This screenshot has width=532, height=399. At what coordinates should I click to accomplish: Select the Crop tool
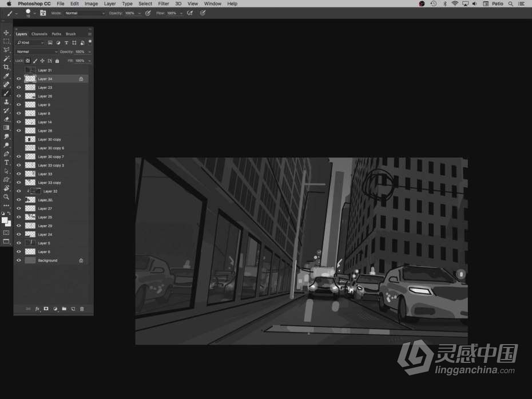6,67
